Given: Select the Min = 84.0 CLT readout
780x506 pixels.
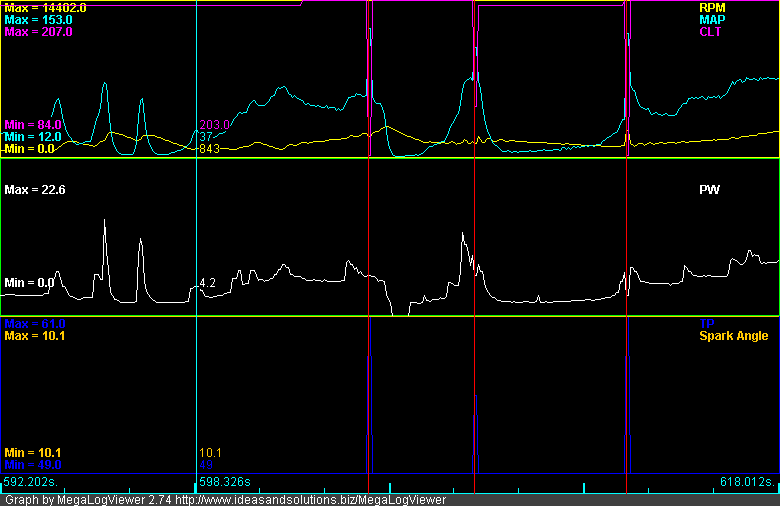Looking at the screenshot, I should (x=33, y=124).
